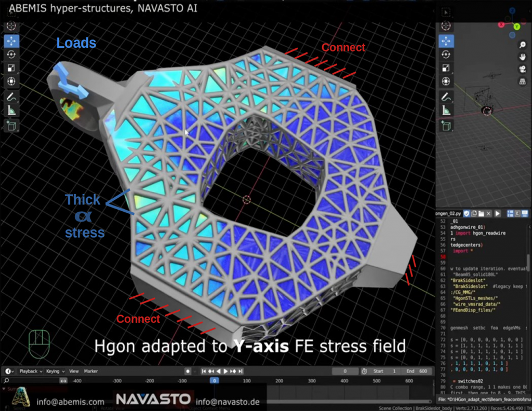
Task: Activate the Transform tool
Action: (11, 81)
